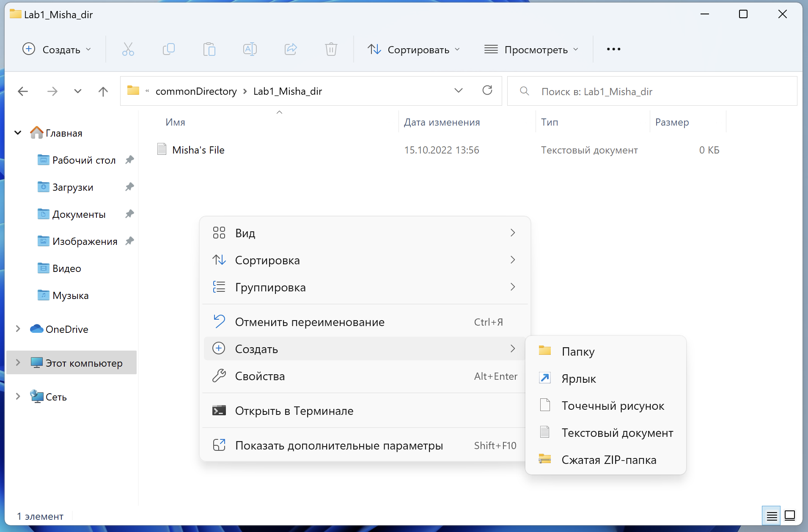Go up one directory level
The width and height of the screenshot is (808, 532).
(x=103, y=91)
